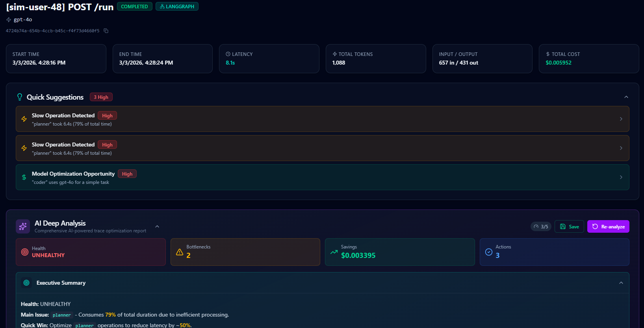Screen dimensions: 644x328
Task: Click the gpt-4o model name
Action: pos(23,20)
